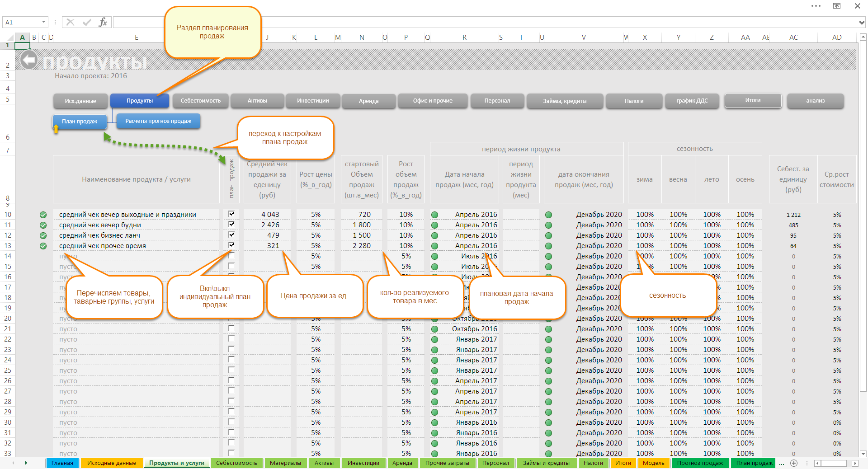This screenshot has height=469, width=868.
Task: Toggle sales plan checkbox for вечер будни row
Action: click(231, 224)
